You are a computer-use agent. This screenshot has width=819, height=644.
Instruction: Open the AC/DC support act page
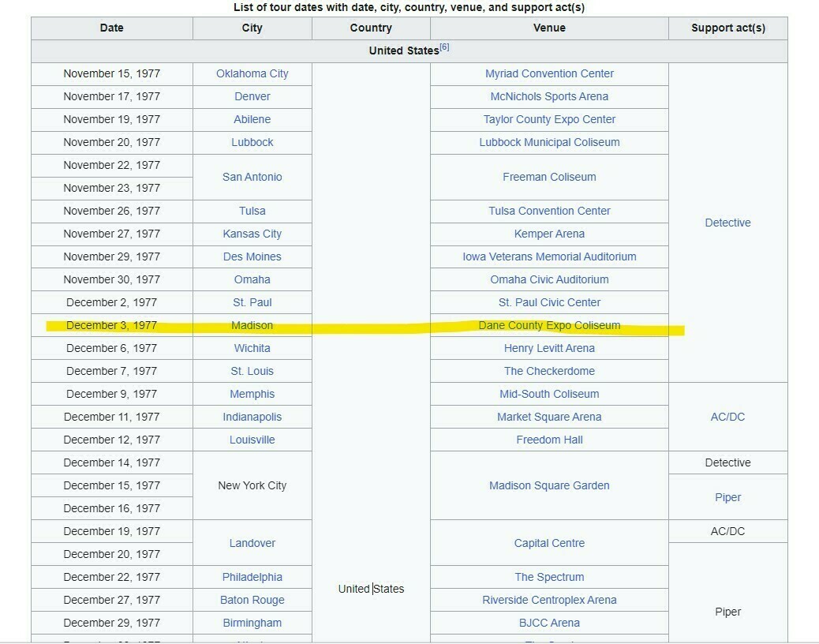[x=727, y=417]
